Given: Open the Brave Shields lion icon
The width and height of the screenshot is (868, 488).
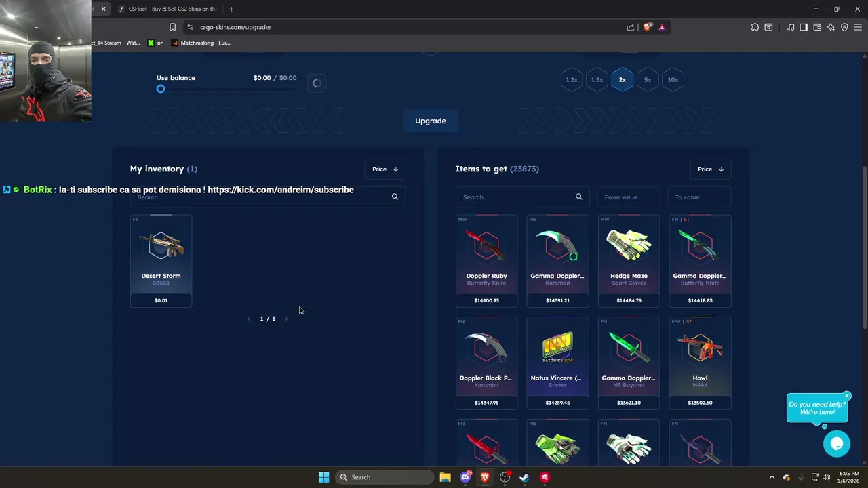Looking at the screenshot, I should [x=647, y=27].
